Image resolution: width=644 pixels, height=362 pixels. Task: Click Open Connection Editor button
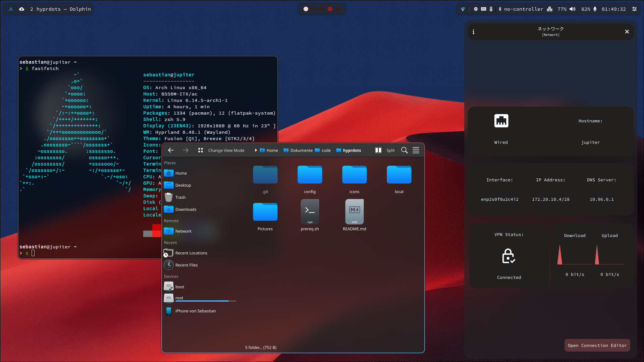point(597,346)
